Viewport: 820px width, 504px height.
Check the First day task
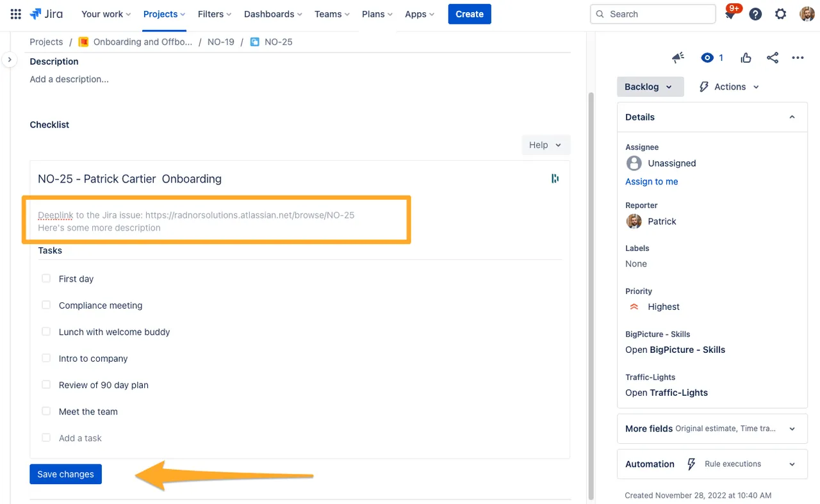tap(46, 279)
